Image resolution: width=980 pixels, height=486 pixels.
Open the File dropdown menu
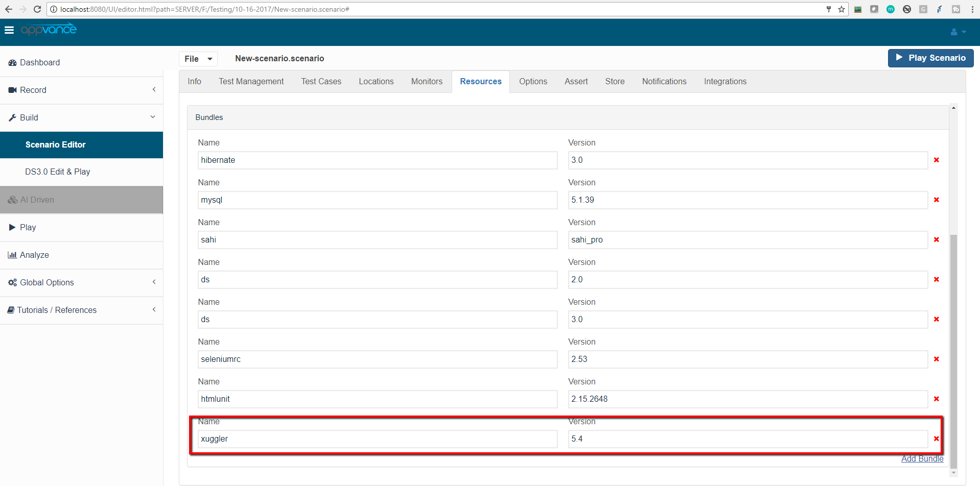tap(198, 59)
